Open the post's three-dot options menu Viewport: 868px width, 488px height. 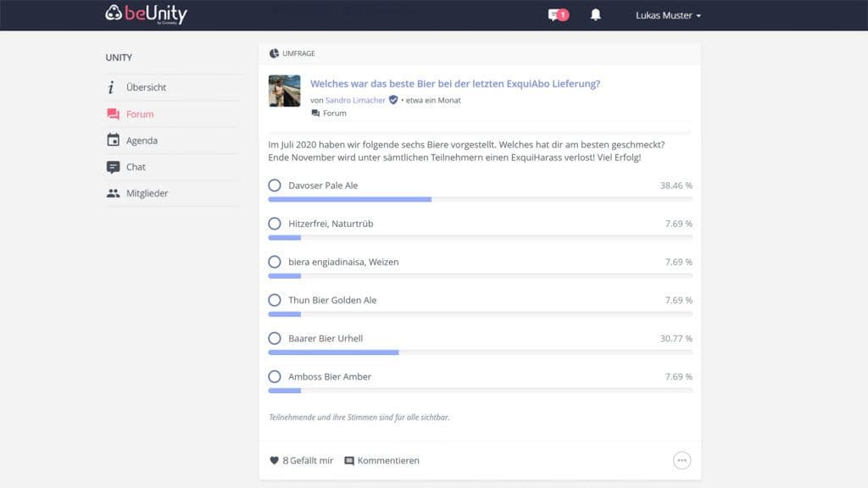pyautogui.click(x=682, y=460)
